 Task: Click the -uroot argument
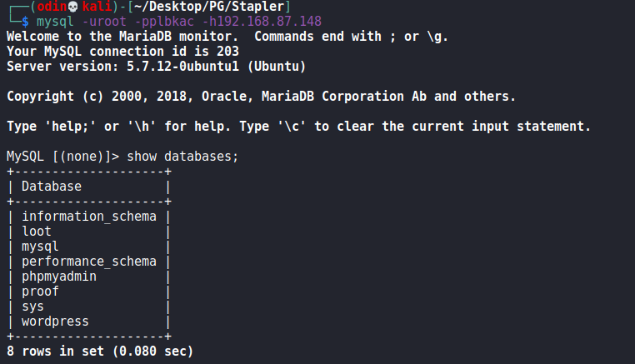pos(104,21)
